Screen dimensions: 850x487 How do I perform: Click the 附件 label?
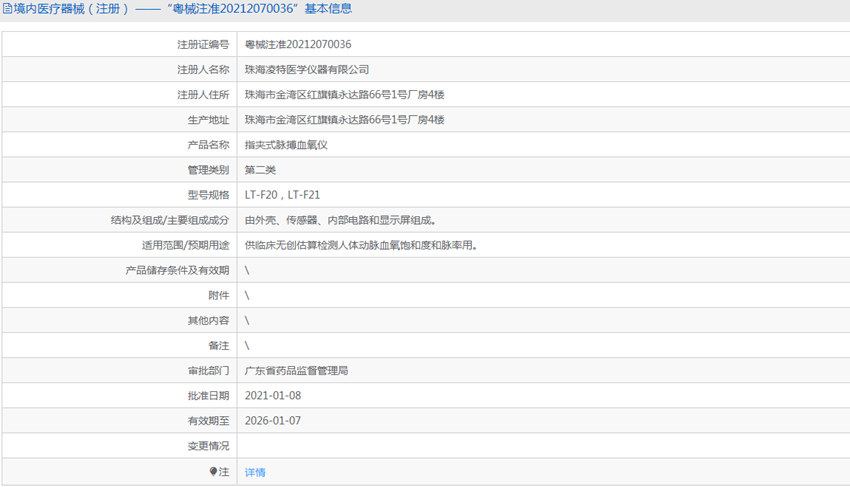(218, 295)
